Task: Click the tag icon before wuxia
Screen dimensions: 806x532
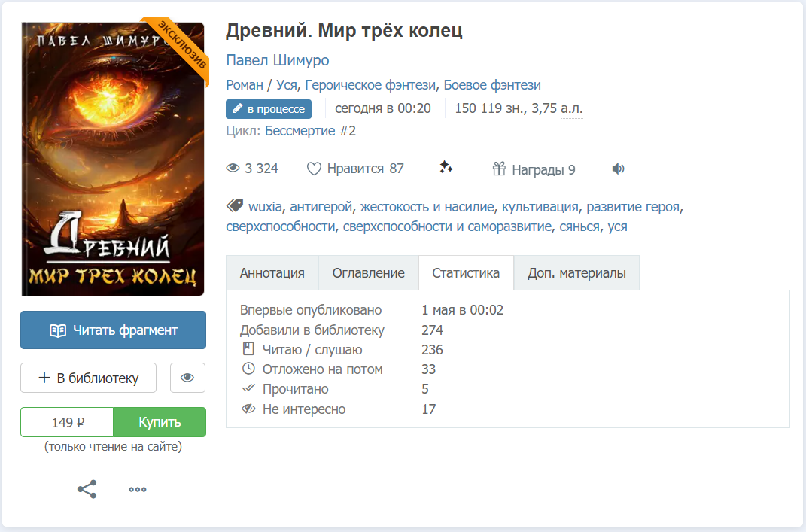Action: 235,206
